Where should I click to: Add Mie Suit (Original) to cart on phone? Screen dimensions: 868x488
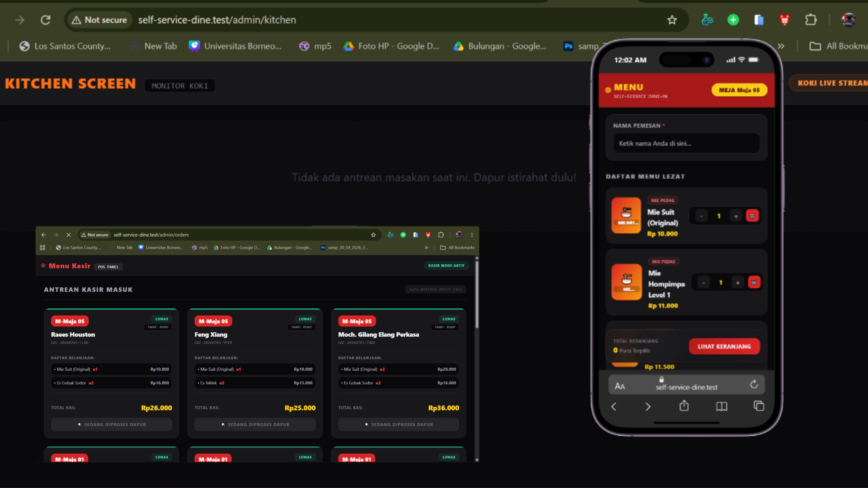pyautogui.click(x=752, y=216)
